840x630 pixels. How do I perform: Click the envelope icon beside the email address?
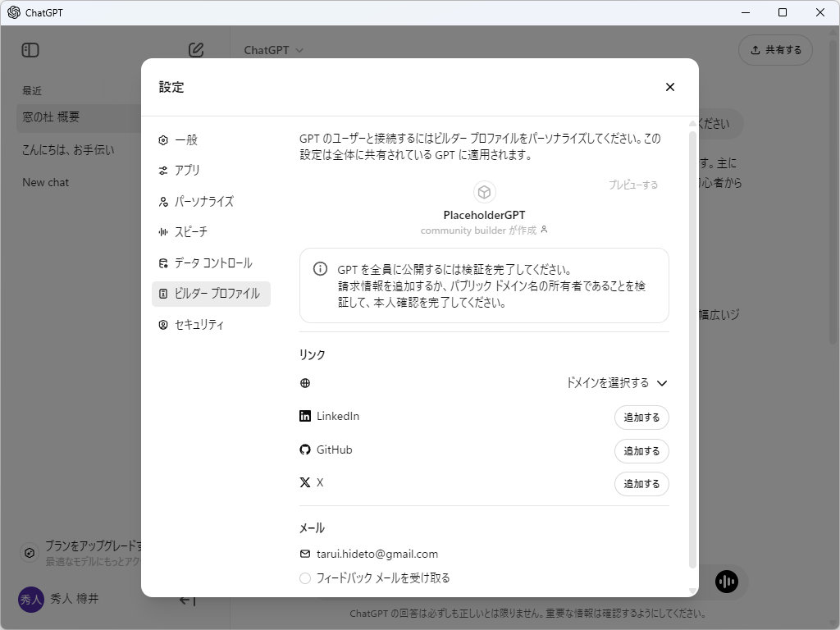click(x=305, y=553)
